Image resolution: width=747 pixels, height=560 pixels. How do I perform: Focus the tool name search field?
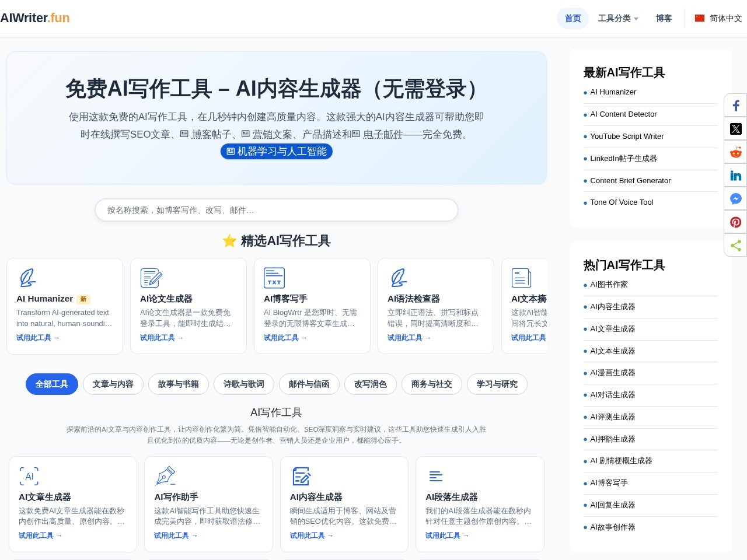coord(277,210)
